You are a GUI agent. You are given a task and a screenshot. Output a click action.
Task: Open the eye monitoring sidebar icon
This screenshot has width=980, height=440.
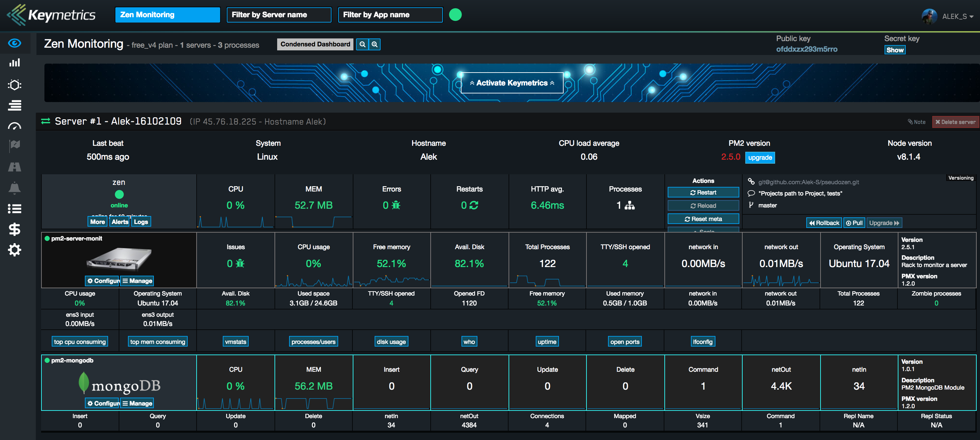coord(15,43)
